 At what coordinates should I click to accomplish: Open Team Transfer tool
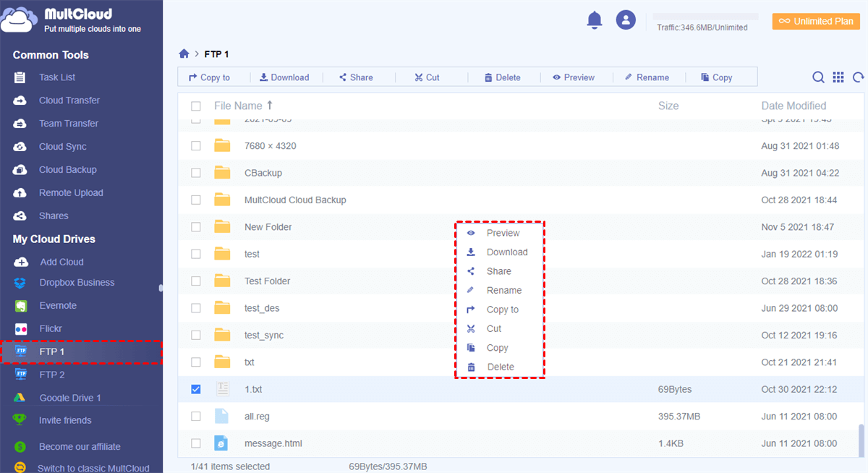(69, 124)
